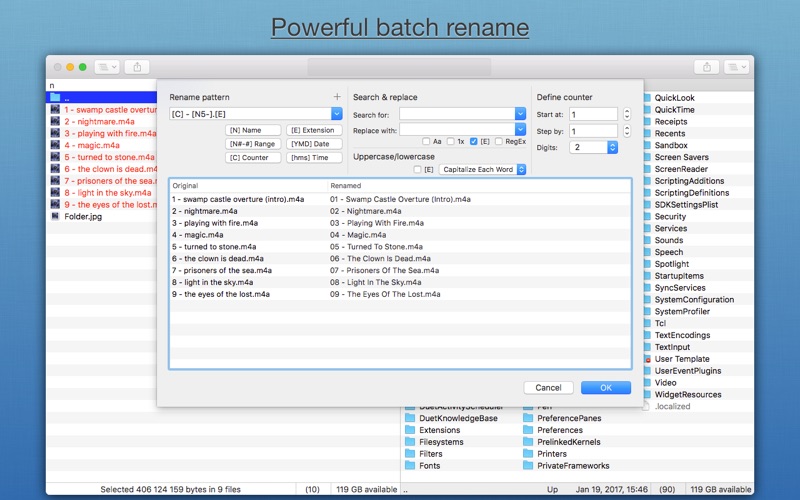Check the 1x replace-once checkbox
The width and height of the screenshot is (800, 500).
click(450, 142)
